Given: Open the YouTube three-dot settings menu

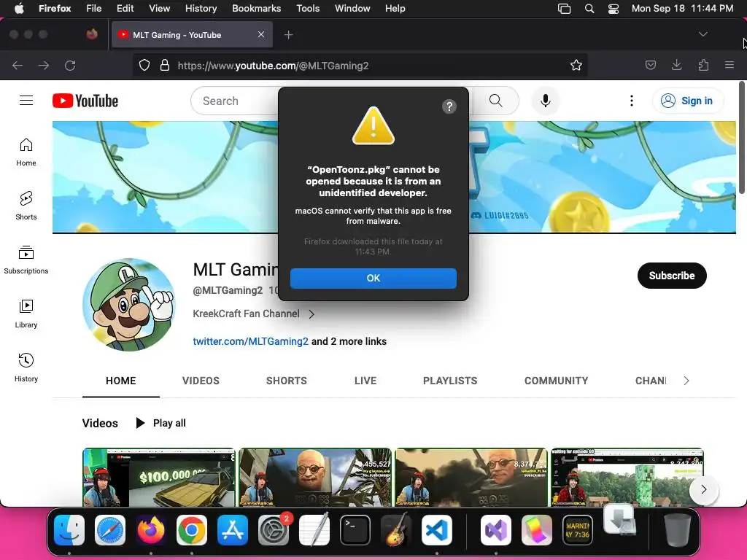Looking at the screenshot, I should coord(631,101).
